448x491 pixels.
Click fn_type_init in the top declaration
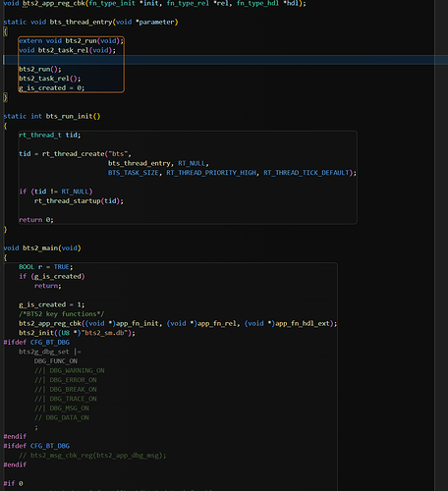tap(112, 4)
